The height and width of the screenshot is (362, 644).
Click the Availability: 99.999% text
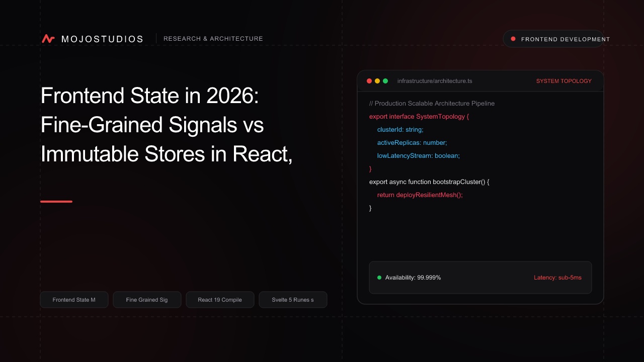[413, 278]
